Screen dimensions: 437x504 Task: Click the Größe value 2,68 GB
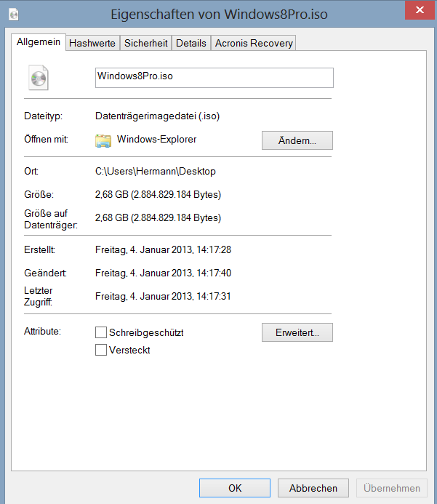coord(158,194)
